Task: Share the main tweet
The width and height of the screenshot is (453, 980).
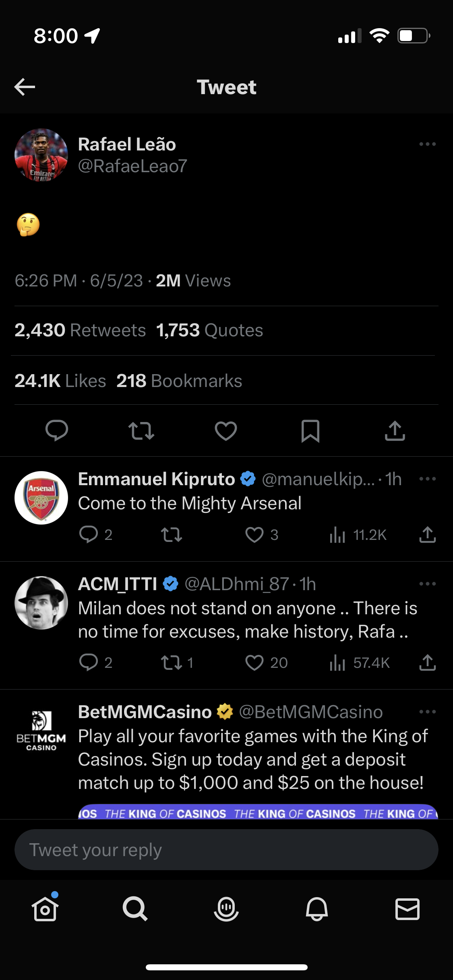Action: pos(395,431)
